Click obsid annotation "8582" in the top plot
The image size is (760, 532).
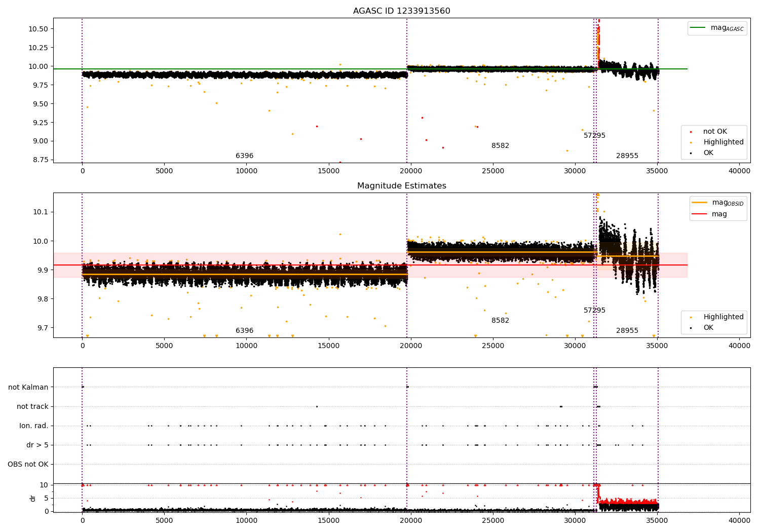click(x=500, y=146)
